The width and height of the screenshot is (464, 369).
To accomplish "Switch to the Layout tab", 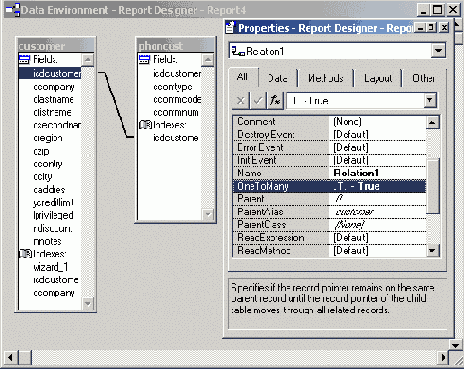I will tap(378, 78).
